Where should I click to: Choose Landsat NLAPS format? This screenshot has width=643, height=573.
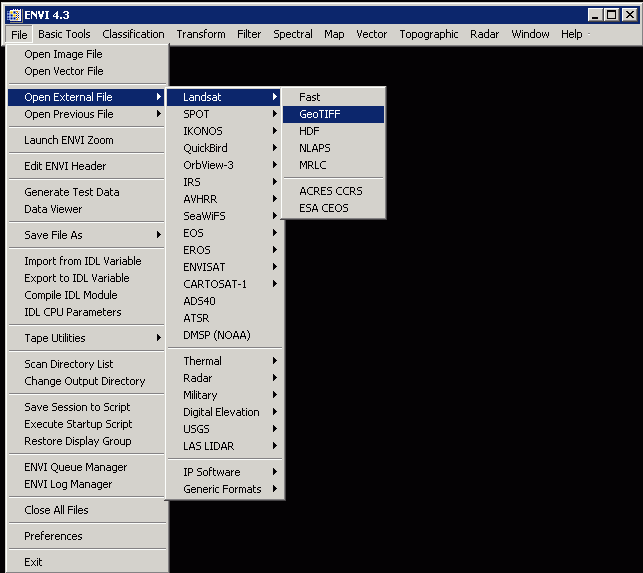(x=333, y=148)
